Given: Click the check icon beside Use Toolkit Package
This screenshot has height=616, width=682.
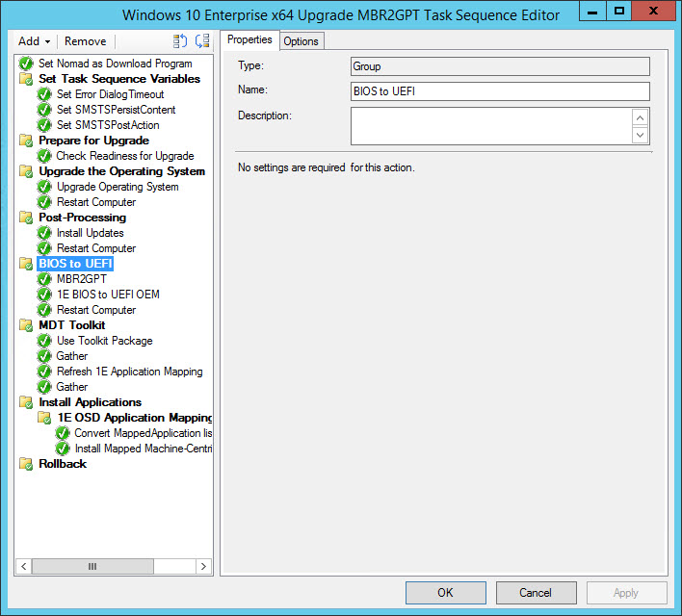Looking at the screenshot, I should [x=44, y=341].
